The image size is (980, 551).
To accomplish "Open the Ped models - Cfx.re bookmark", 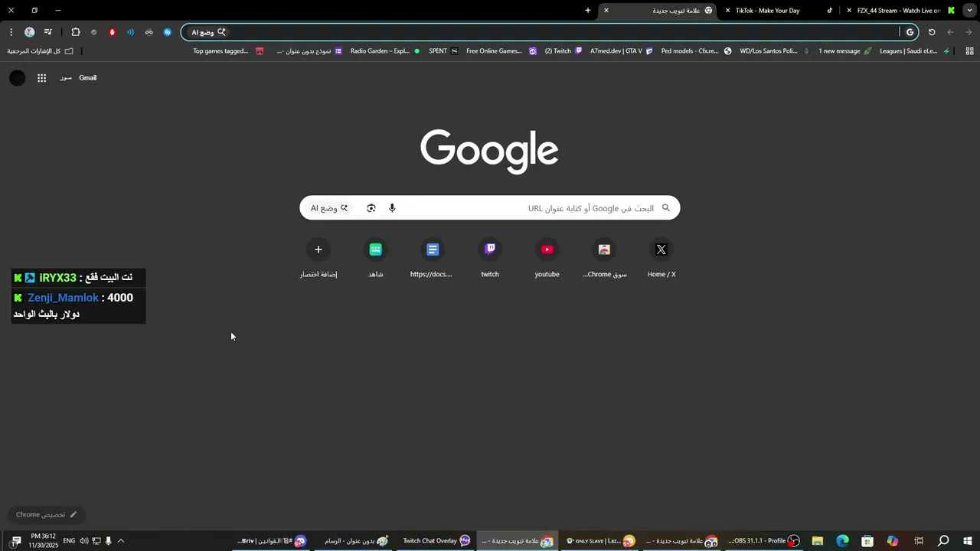I will pos(697,51).
